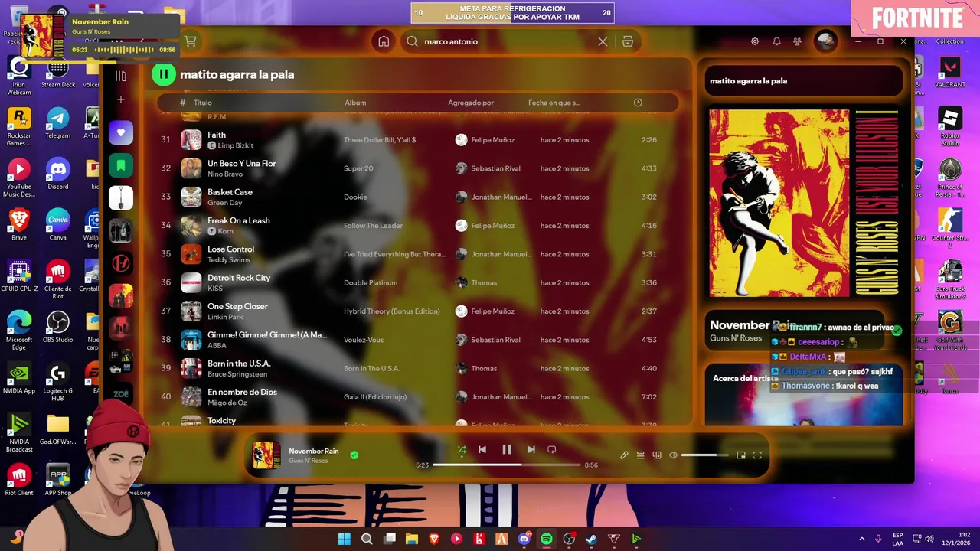Open the Follow The Leader album
980x551 pixels.
tap(373, 226)
